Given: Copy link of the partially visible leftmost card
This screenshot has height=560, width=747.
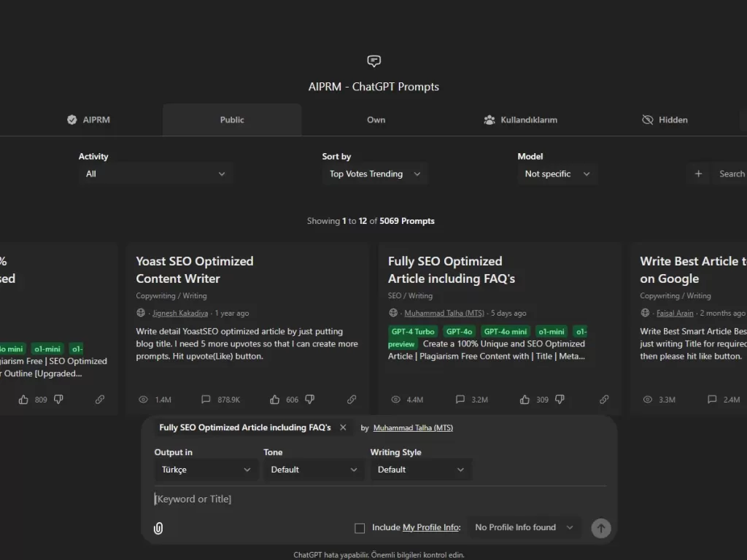Looking at the screenshot, I should pyautogui.click(x=99, y=400).
